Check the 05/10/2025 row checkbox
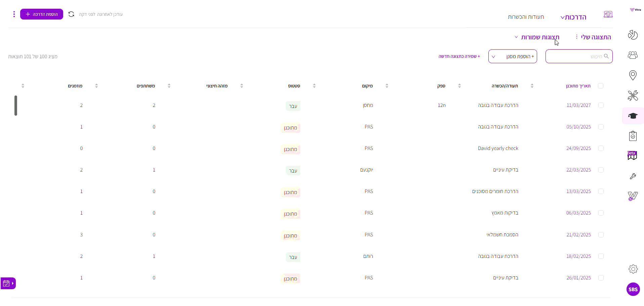644x306 pixels. 601,127
